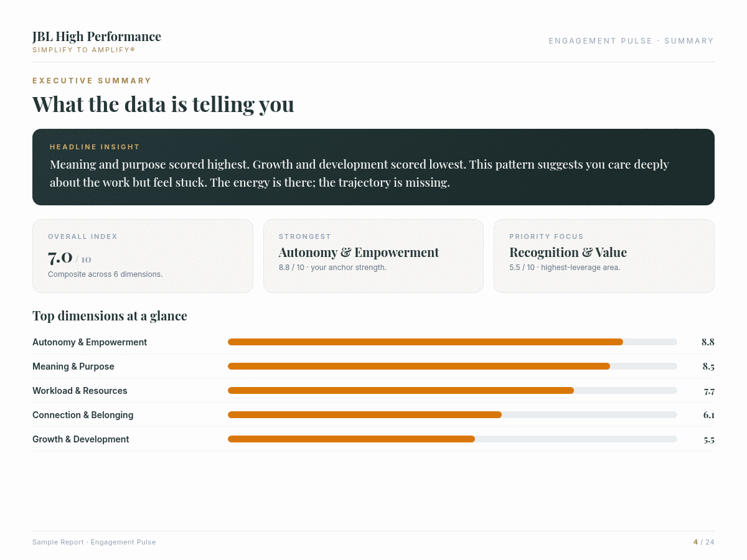Click the 6.1 score value
Screen dimensions: 747x560
point(708,415)
